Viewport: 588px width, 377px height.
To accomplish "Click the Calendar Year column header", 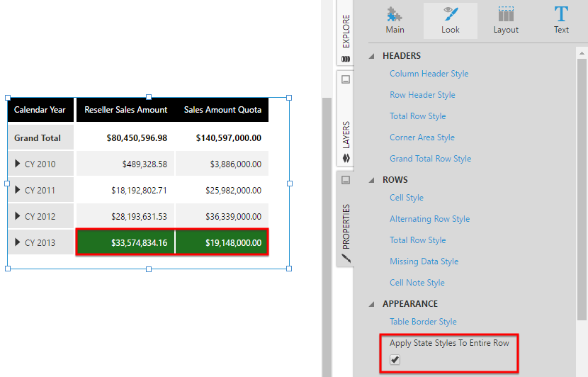I will click(x=40, y=110).
